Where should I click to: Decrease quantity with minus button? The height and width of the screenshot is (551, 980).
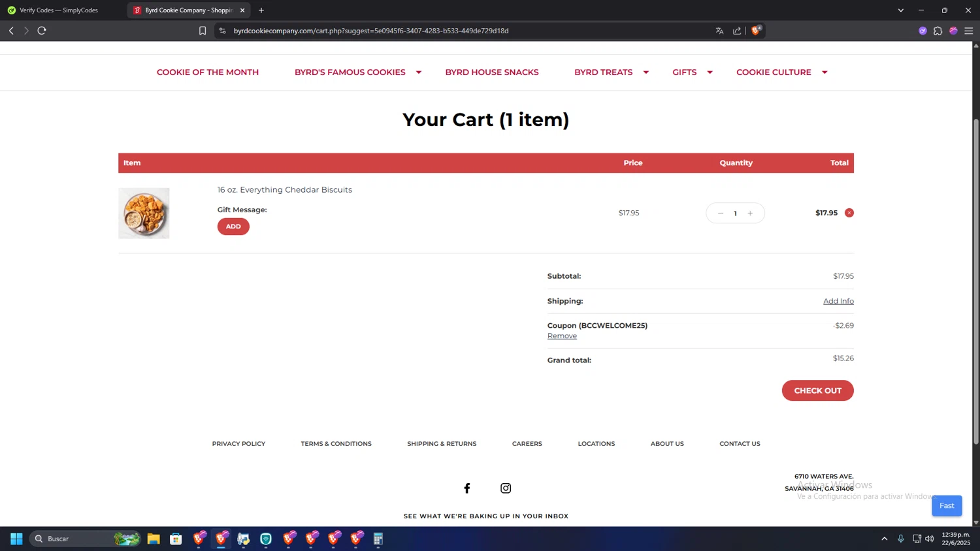point(721,213)
